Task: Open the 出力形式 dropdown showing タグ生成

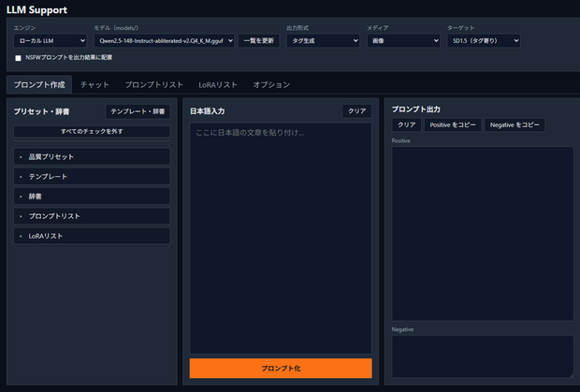Action: (x=323, y=40)
